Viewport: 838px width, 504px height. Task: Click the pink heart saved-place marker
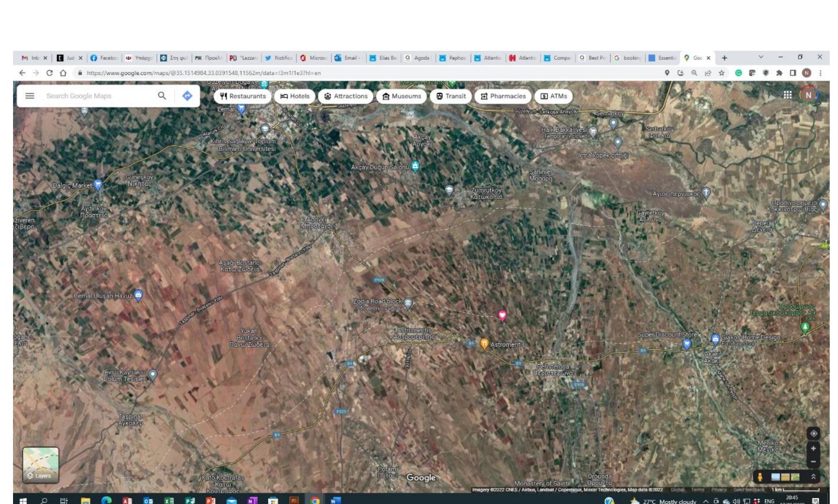tap(502, 315)
